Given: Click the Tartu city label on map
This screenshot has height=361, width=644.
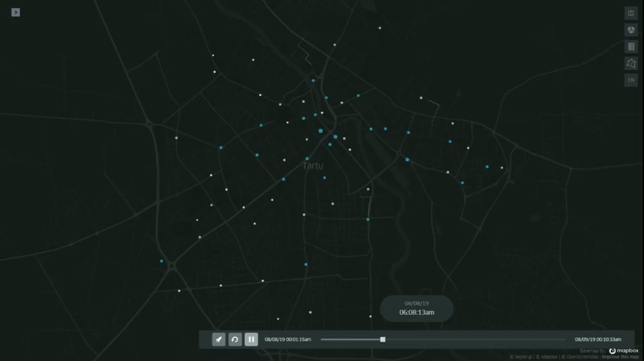Looking at the screenshot, I should [313, 166].
